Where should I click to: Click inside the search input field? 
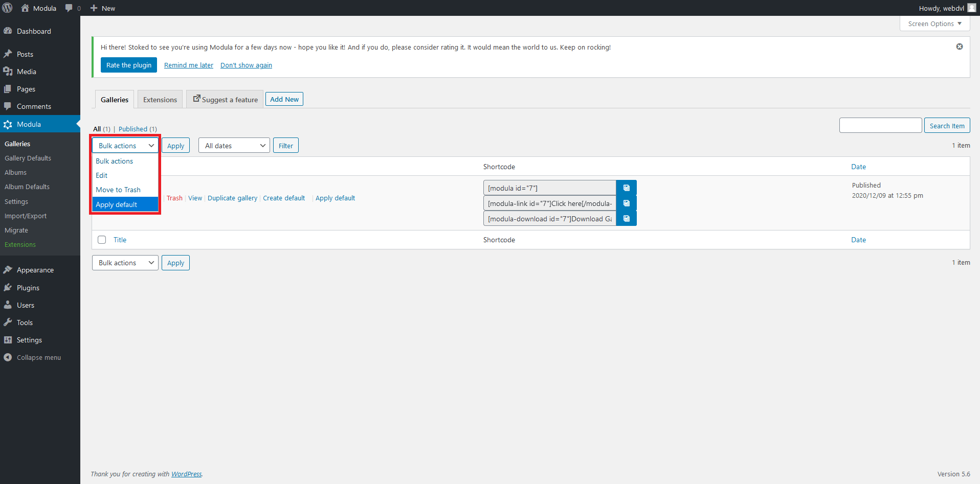pyautogui.click(x=880, y=125)
